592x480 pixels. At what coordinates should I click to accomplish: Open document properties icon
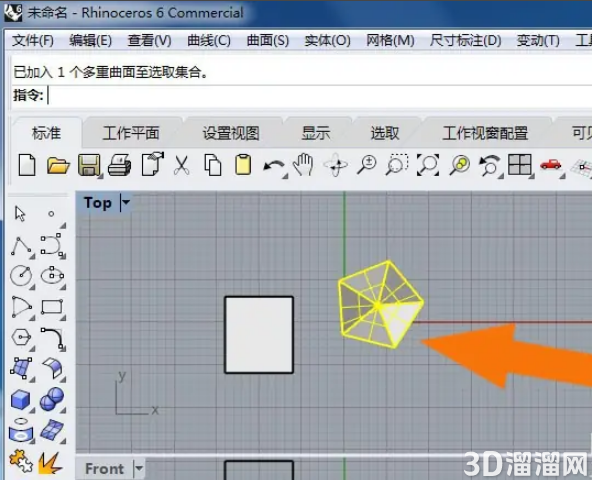tap(153, 164)
